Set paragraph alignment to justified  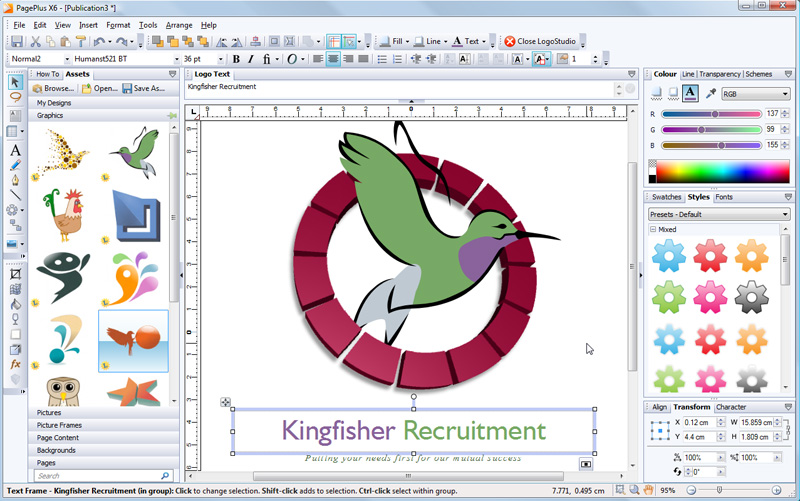pyautogui.click(x=363, y=59)
